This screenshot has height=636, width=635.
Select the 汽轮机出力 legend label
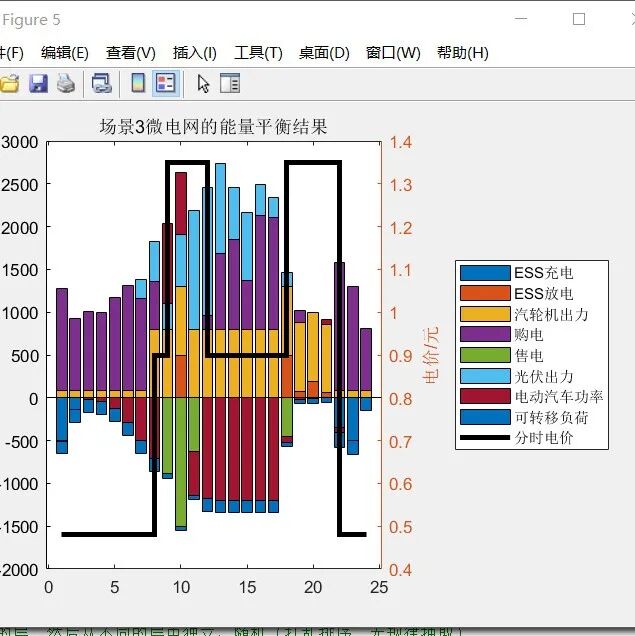coord(551,314)
